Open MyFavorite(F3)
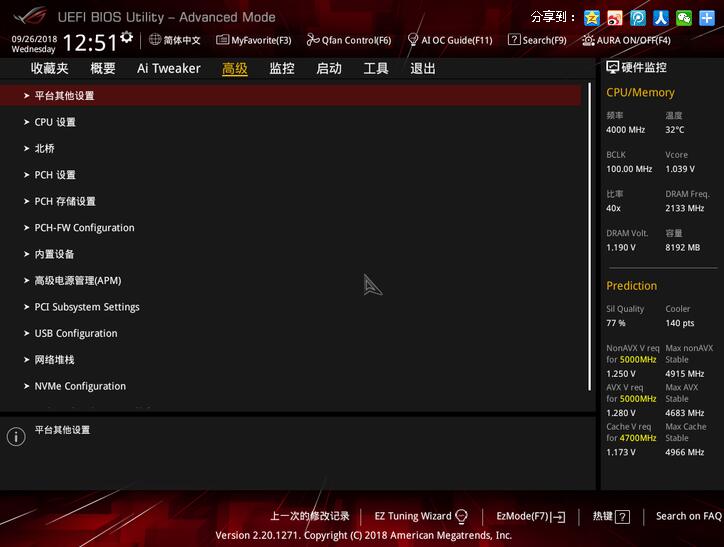This screenshot has height=547, width=724. coord(261,40)
